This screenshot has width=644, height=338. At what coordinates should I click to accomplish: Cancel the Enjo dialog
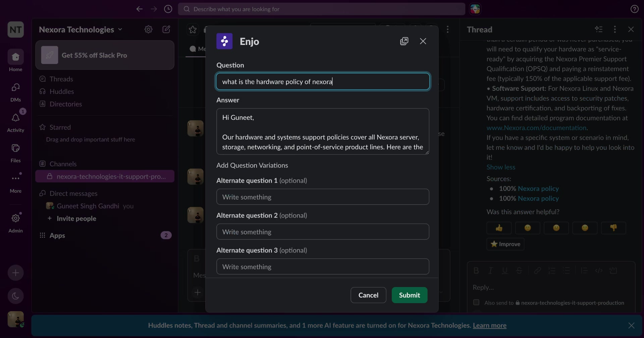pos(368,295)
